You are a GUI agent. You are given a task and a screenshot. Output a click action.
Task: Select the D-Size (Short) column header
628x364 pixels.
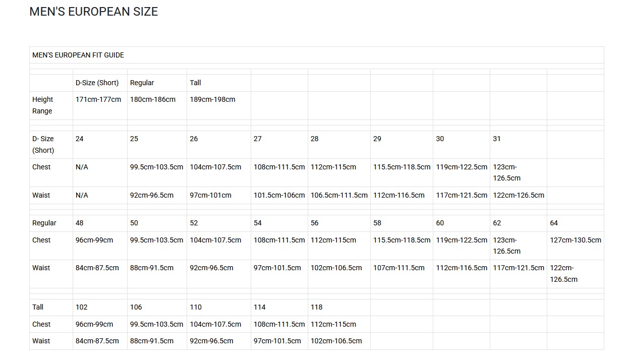[x=97, y=83]
